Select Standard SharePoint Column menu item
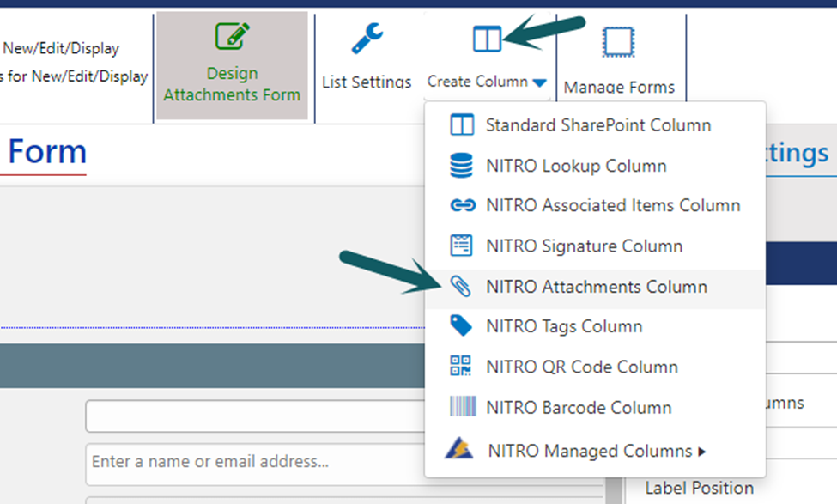Screen dimensions: 837x504 pyautogui.click(x=597, y=125)
